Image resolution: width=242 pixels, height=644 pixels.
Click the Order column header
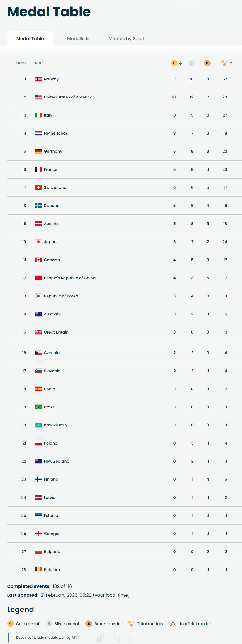[21, 63]
